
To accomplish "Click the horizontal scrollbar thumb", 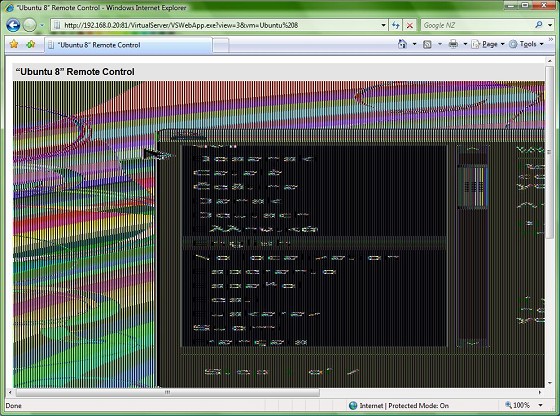I will coord(168,392).
